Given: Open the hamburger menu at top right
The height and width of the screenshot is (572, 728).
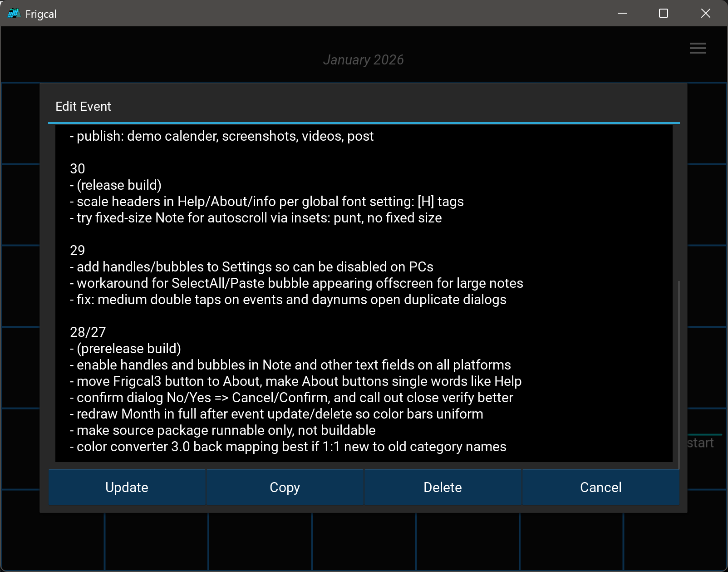Looking at the screenshot, I should [x=698, y=48].
